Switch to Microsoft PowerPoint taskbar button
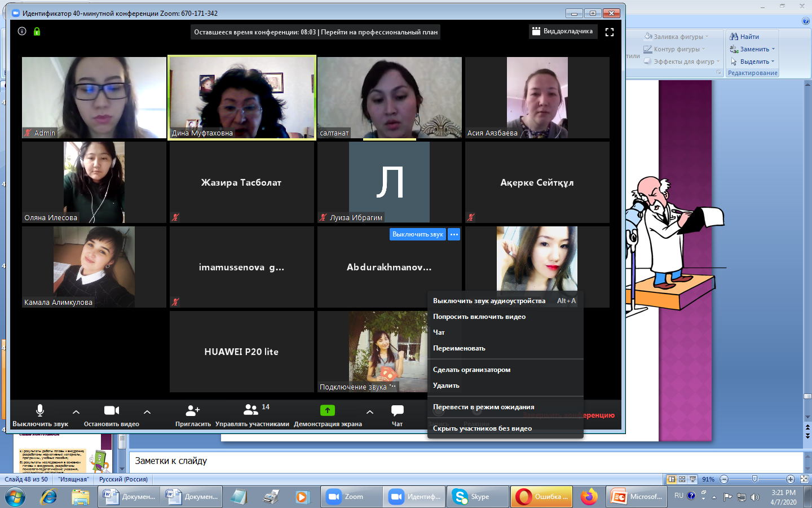812x508 pixels. pos(637,497)
